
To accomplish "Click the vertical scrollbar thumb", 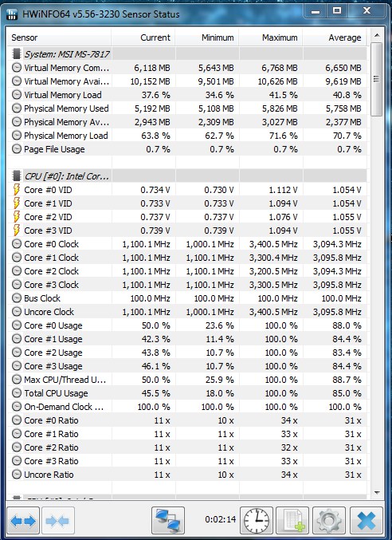I will [377, 79].
